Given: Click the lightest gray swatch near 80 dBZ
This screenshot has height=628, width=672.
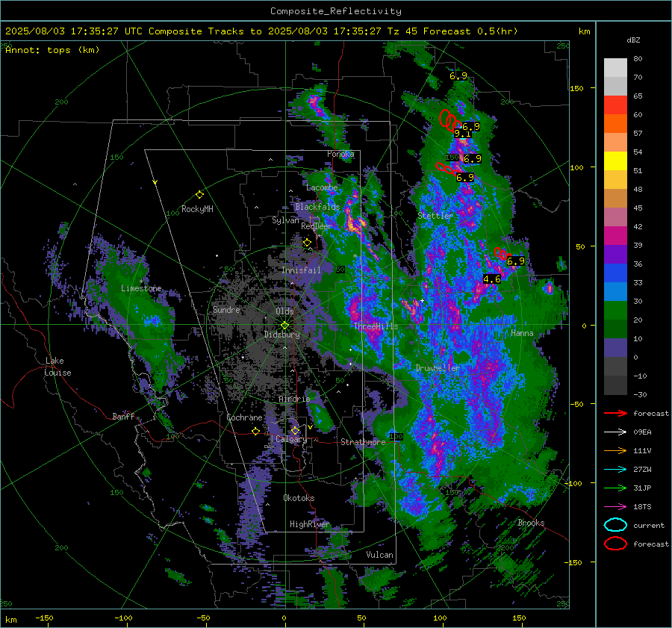Looking at the screenshot, I should click(615, 68).
